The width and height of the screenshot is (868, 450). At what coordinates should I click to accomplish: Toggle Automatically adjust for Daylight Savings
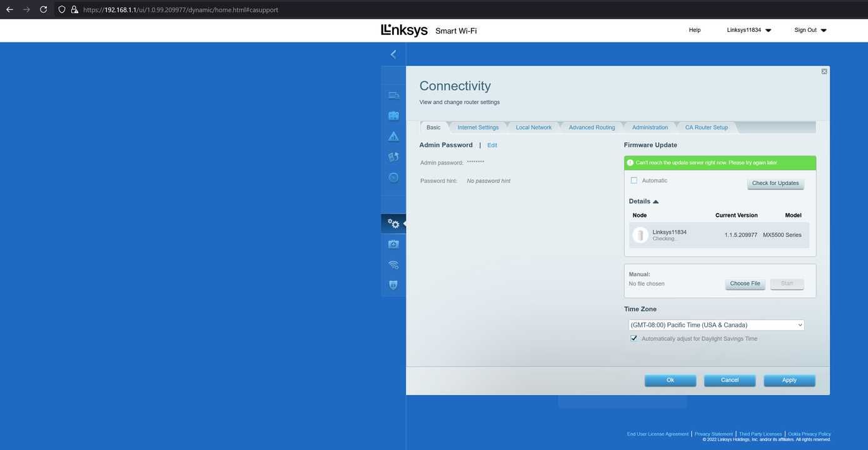coord(634,338)
